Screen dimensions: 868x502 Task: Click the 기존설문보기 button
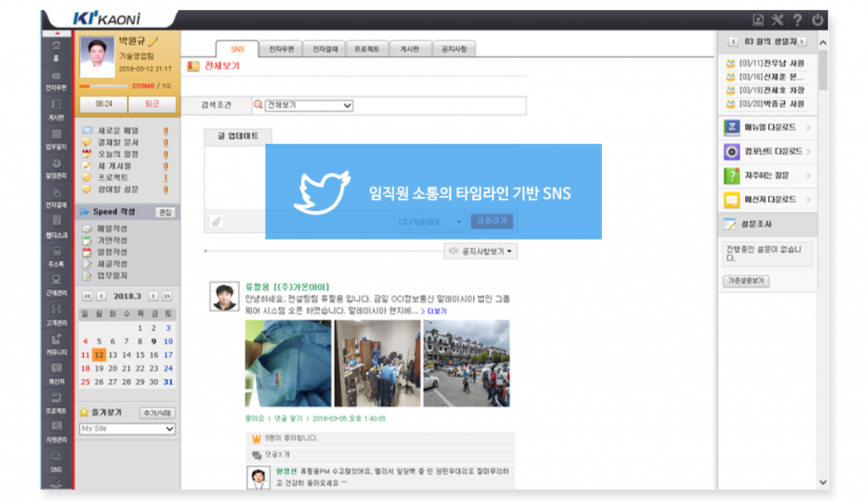point(746,282)
